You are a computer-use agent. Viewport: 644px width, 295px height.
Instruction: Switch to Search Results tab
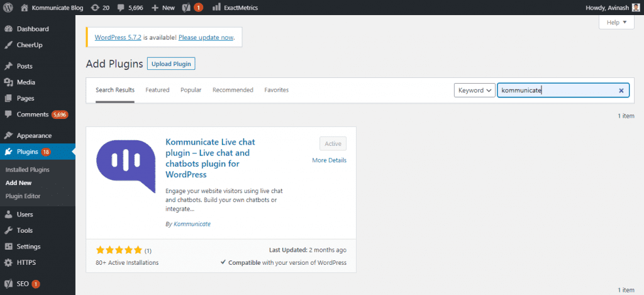point(115,90)
